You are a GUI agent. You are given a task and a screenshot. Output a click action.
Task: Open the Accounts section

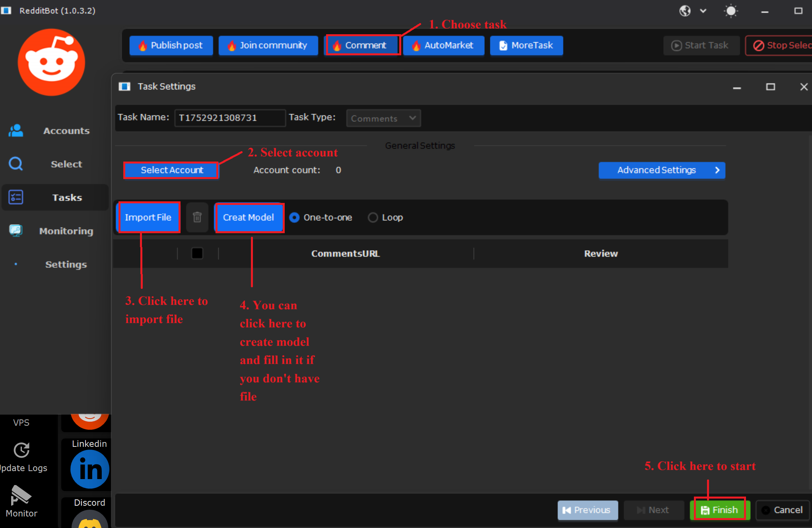[55, 131]
